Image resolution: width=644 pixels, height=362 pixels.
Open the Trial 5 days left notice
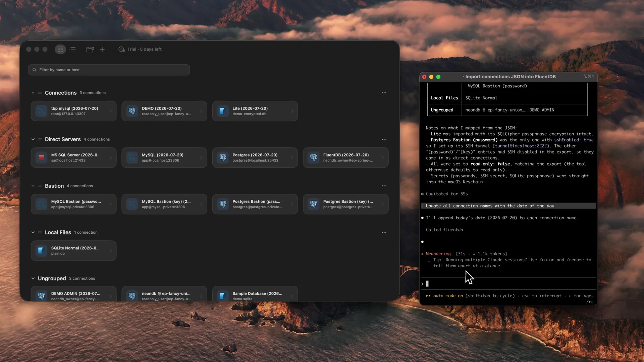[x=140, y=49]
